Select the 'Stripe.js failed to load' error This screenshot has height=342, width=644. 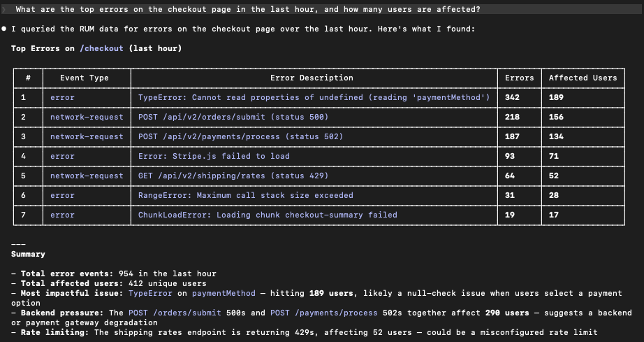[214, 156]
